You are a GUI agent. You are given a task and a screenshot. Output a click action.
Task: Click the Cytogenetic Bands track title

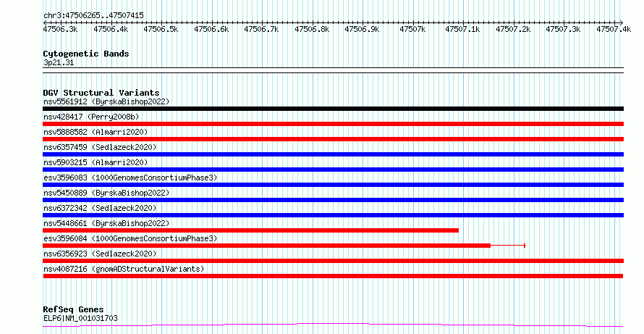pos(86,54)
